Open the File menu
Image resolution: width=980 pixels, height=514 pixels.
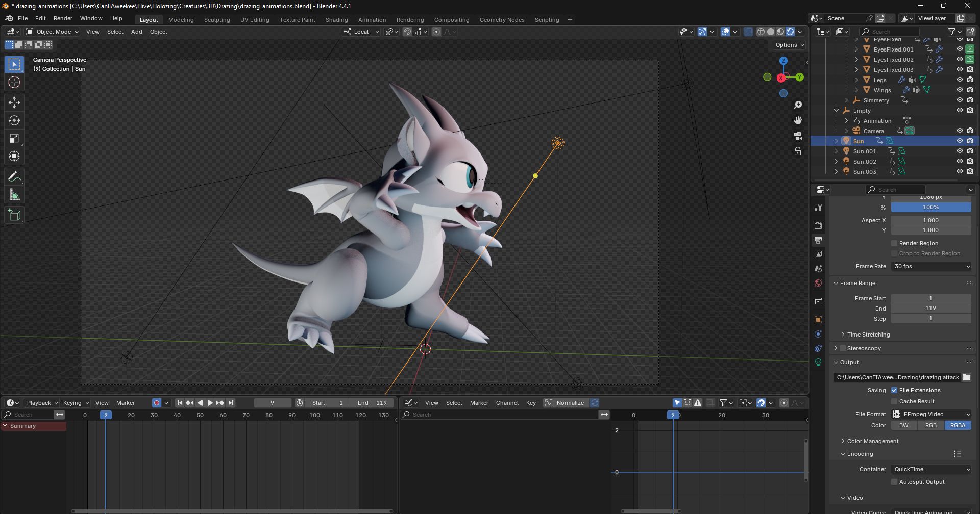tap(22, 18)
